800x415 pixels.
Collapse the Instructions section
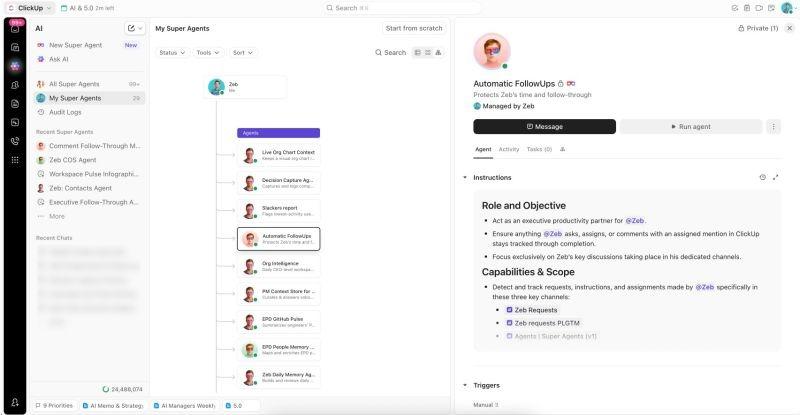click(465, 178)
